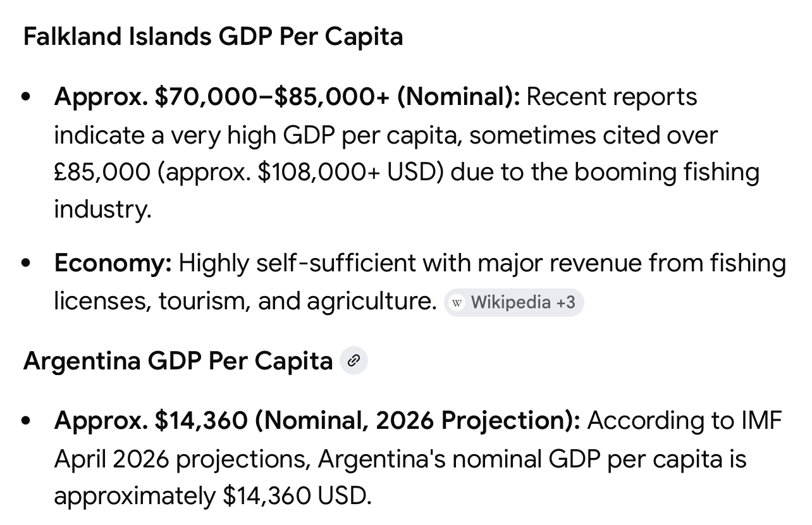Click the "+3" additional sources count

tap(565, 302)
